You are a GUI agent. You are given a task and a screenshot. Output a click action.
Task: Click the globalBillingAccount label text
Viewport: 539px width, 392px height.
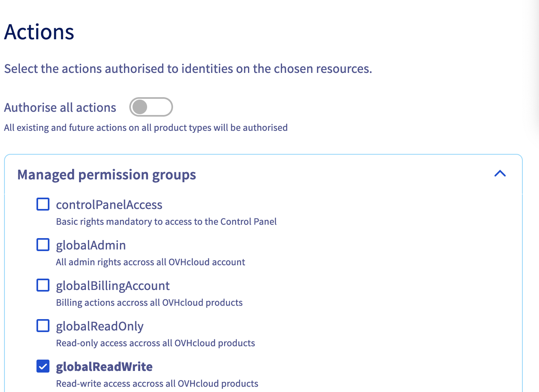[113, 286]
